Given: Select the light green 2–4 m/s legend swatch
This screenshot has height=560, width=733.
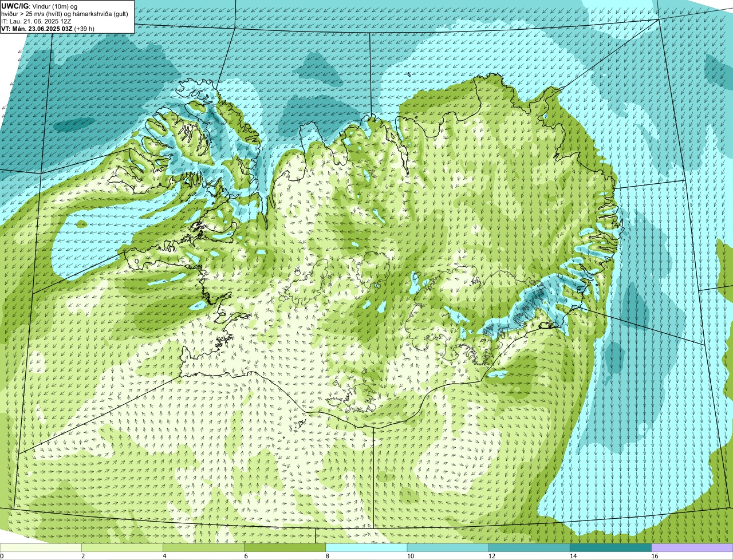Looking at the screenshot, I should click(123, 548).
